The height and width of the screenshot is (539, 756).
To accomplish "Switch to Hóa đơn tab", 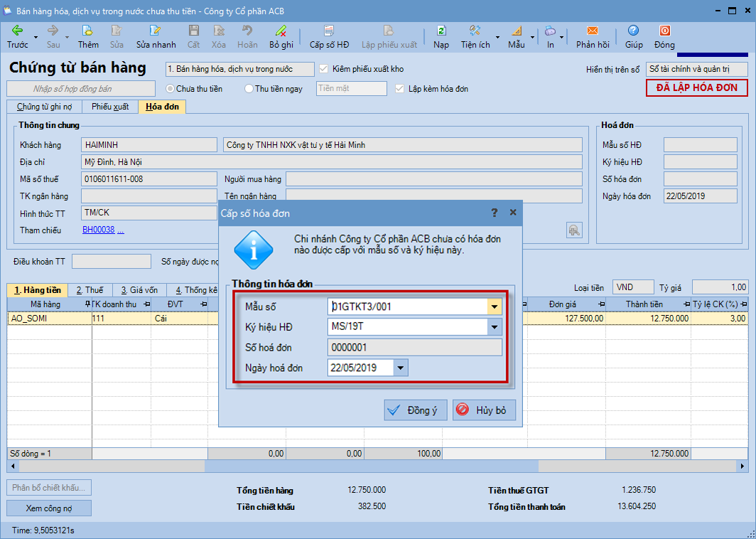I will click(162, 107).
